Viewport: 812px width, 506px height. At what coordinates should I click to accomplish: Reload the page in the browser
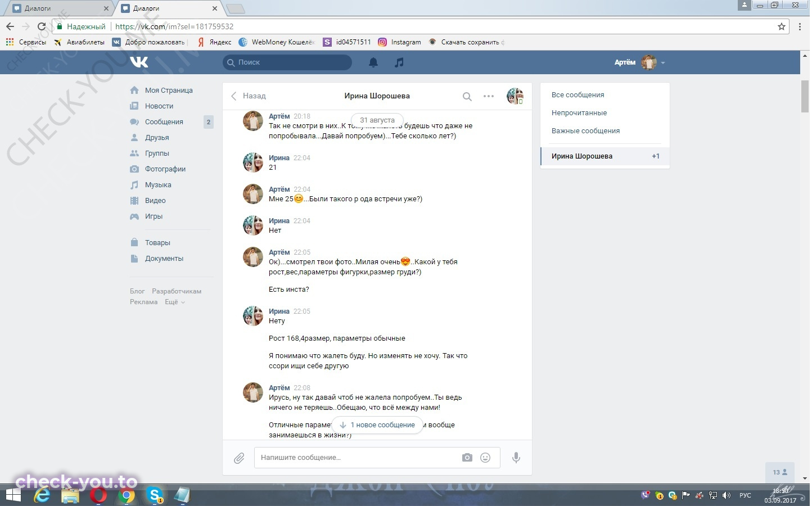tap(41, 26)
